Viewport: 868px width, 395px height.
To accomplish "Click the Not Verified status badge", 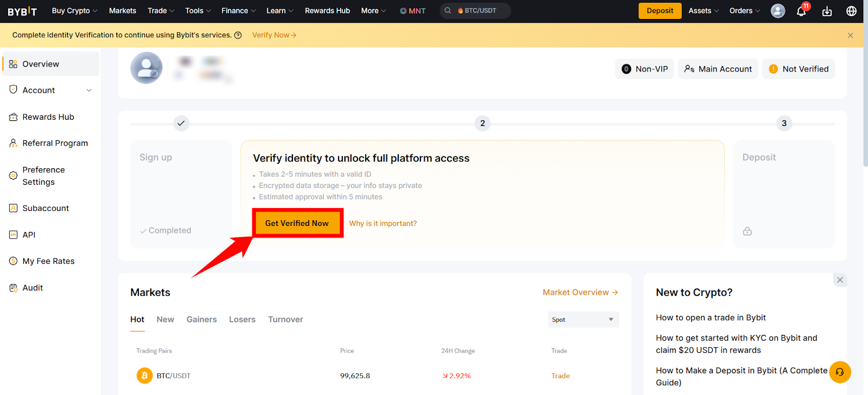I will click(x=799, y=69).
